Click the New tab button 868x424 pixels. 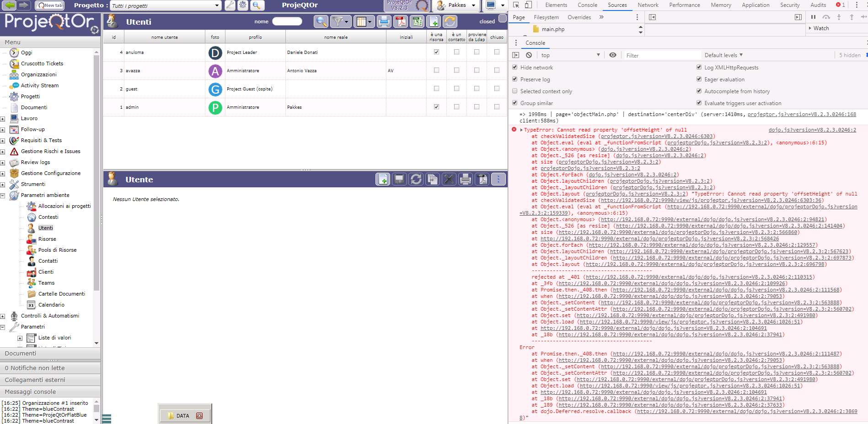[49, 5]
